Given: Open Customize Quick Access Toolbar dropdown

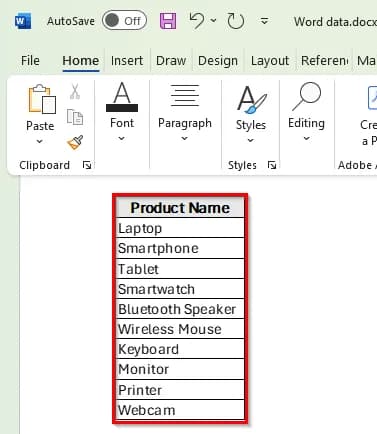Looking at the screenshot, I should 264,21.
